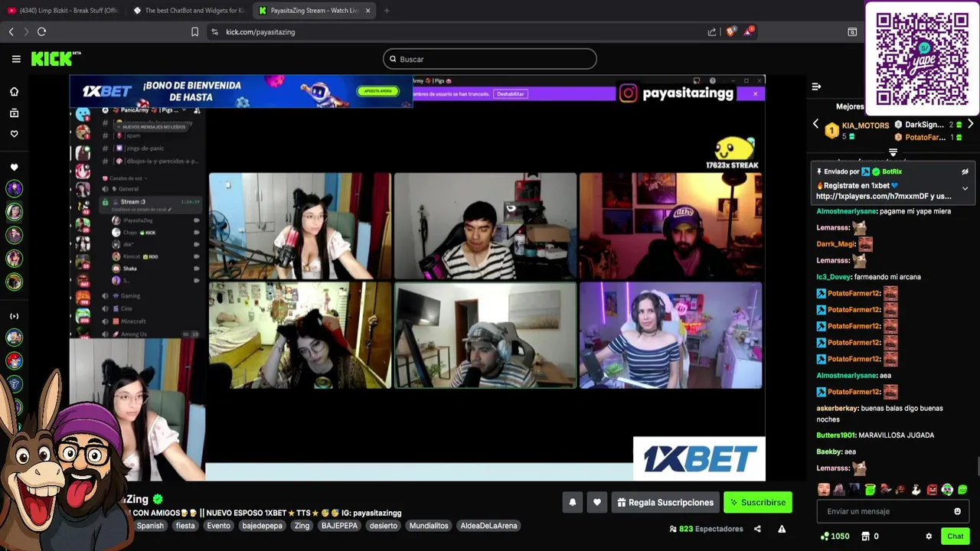Image resolution: width=980 pixels, height=551 pixels.
Task: Click the BotRix verified badge
Action: [x=876, y=172]
